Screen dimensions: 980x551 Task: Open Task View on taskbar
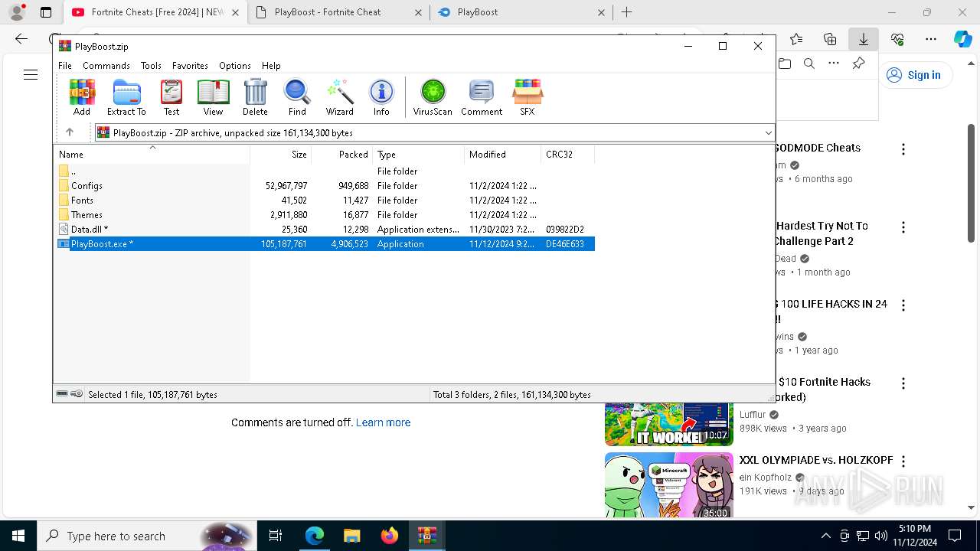tap(276, 536)
